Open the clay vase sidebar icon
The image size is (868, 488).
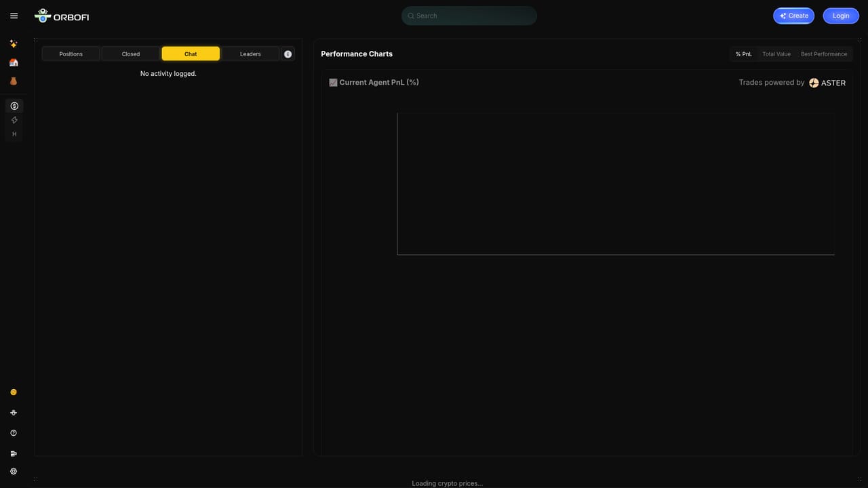[14, 81]
